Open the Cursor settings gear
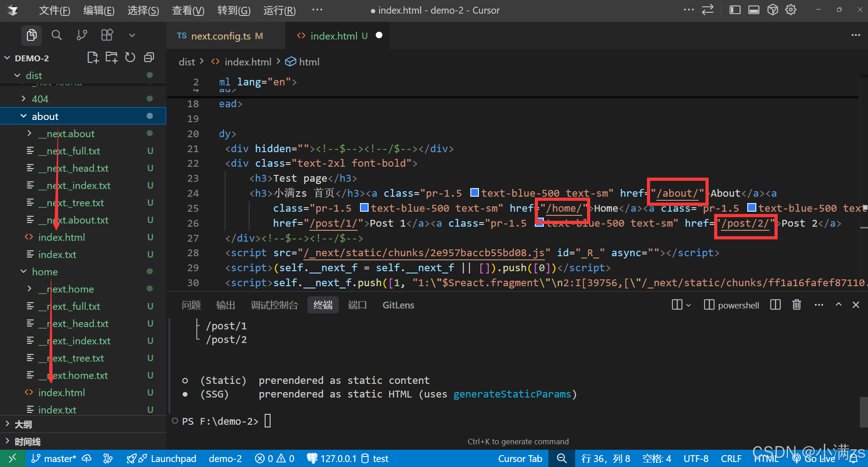The image size is (868, 467). 791,10
